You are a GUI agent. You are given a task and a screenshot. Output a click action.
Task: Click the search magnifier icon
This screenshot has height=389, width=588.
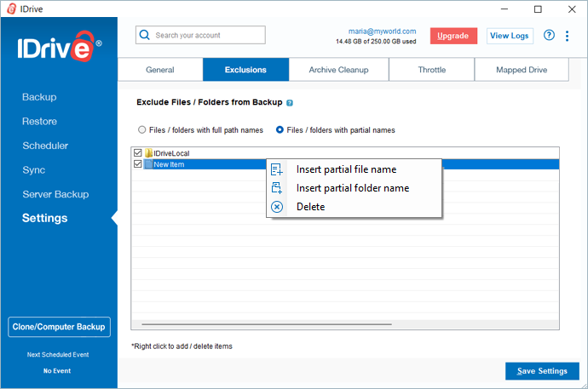tap(145, 35)
